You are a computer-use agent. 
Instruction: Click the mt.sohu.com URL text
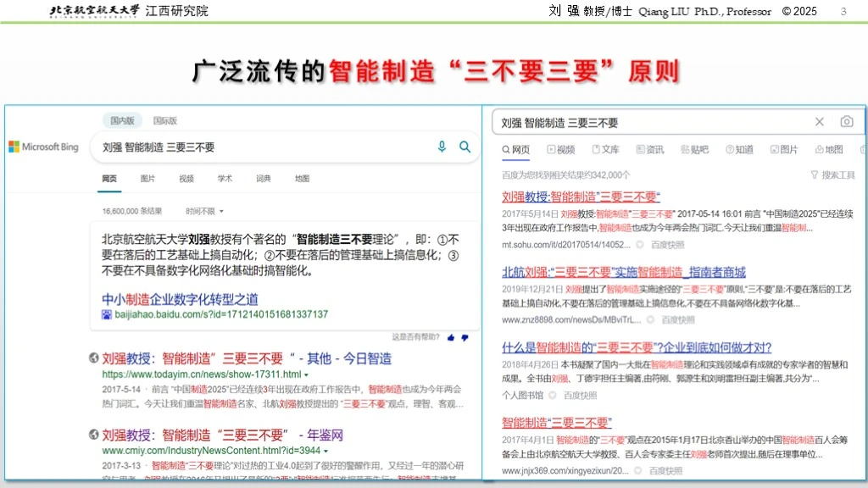coord(565,245)
